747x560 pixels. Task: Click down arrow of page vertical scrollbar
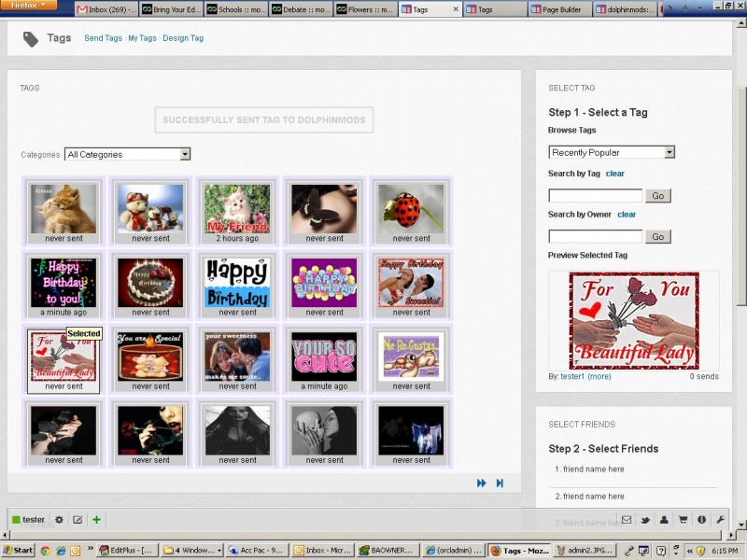[741, 525]
